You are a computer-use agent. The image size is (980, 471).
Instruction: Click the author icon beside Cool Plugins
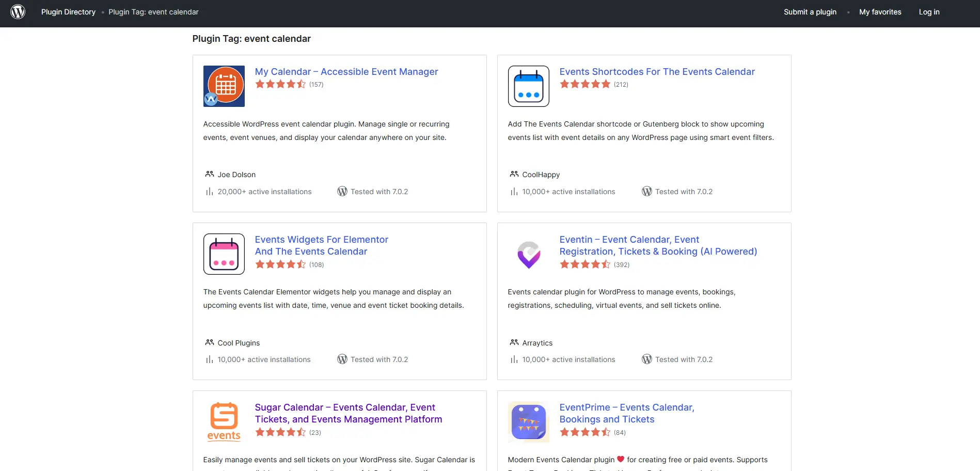[210, 342]
